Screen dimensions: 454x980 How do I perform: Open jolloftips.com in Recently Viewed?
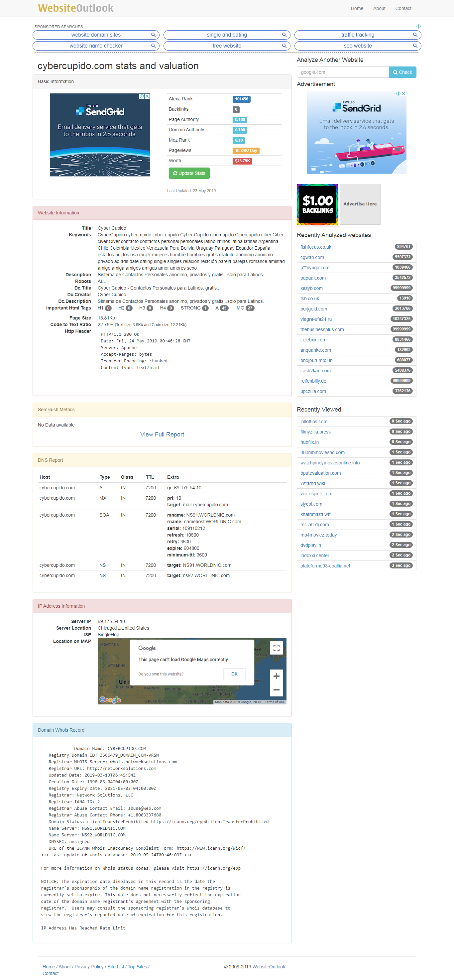point(314,422)
